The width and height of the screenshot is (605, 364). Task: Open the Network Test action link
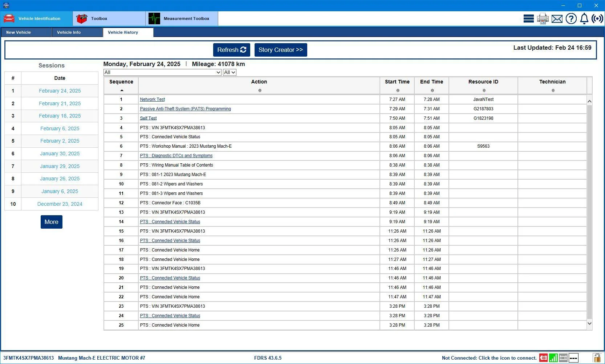coord(153,99)
